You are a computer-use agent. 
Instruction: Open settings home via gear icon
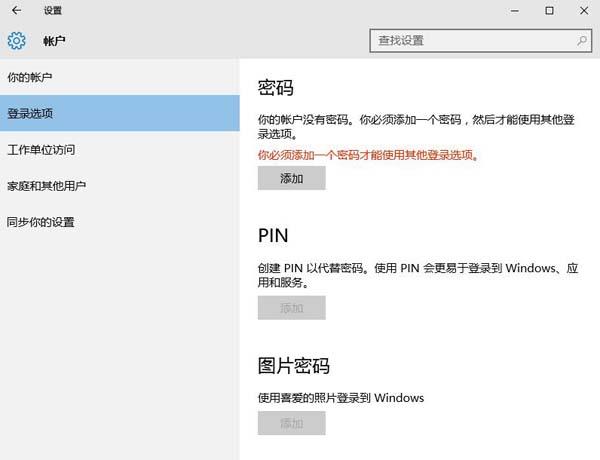click(x=16, y=41)
